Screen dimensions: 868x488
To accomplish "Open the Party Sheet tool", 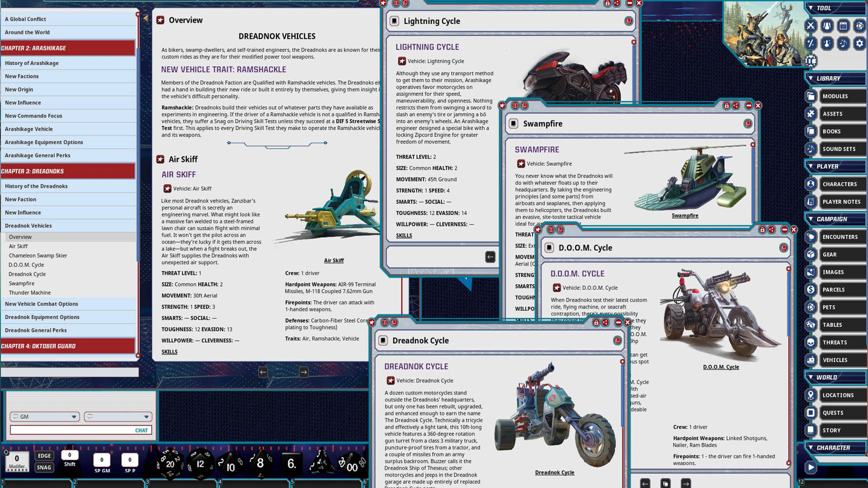I will click(826, 26).
